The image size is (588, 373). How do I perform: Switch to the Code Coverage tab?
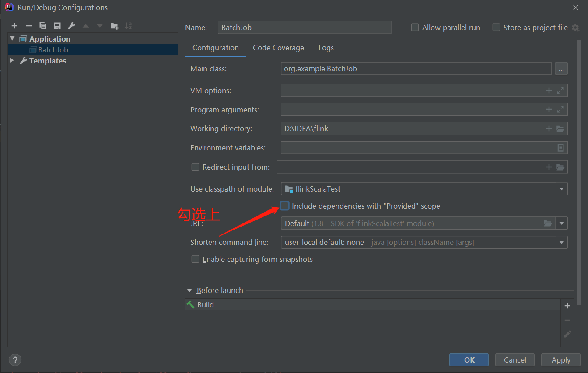click(x=278, y=48)
